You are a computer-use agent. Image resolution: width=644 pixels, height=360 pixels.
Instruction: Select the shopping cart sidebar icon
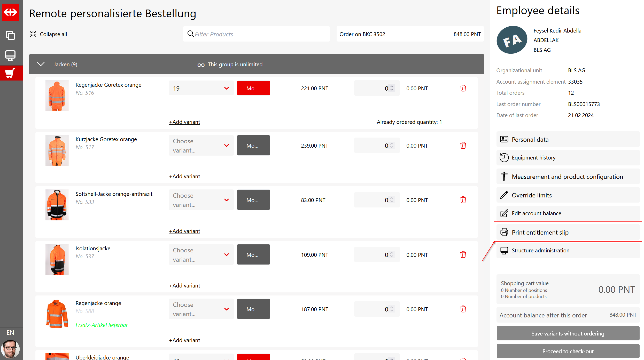tap(10, 73)
